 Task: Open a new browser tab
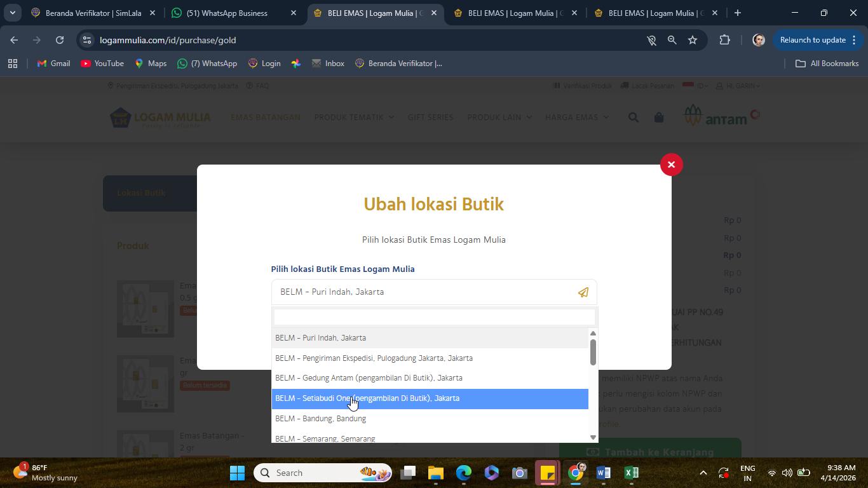tap(737, 13)
